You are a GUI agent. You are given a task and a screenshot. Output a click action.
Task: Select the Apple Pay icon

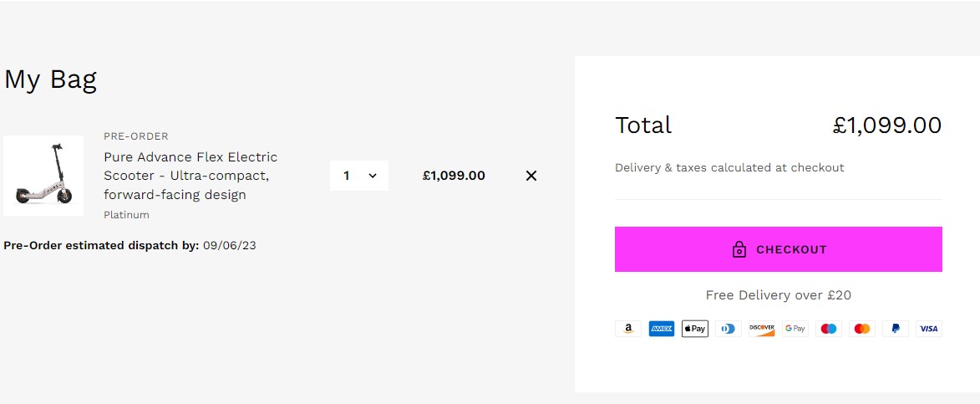click(694, 329)
